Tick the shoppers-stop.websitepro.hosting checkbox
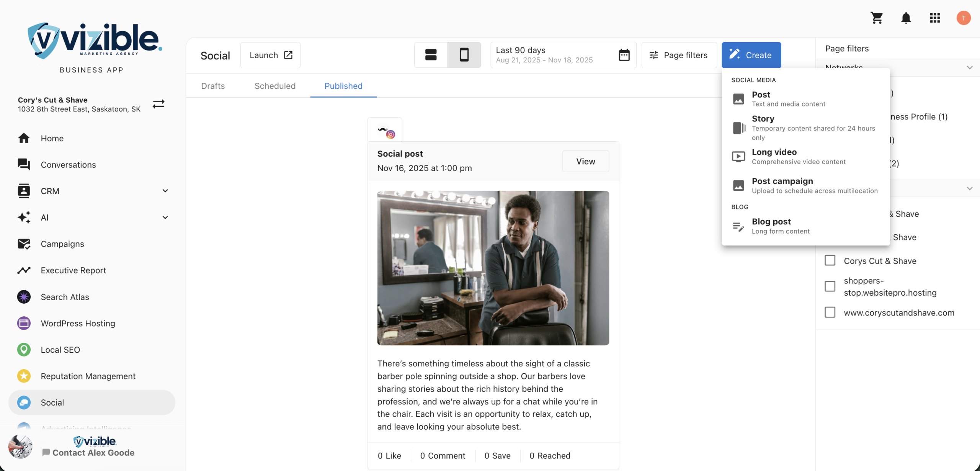The width and height of the screenshot is (980, 471). [x=830, y=286]
